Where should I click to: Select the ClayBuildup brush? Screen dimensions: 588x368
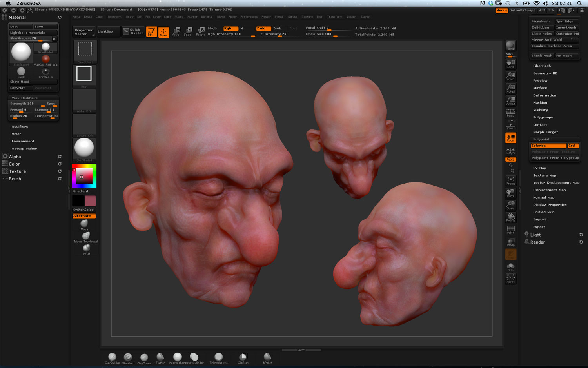click(x=112, y=357)
